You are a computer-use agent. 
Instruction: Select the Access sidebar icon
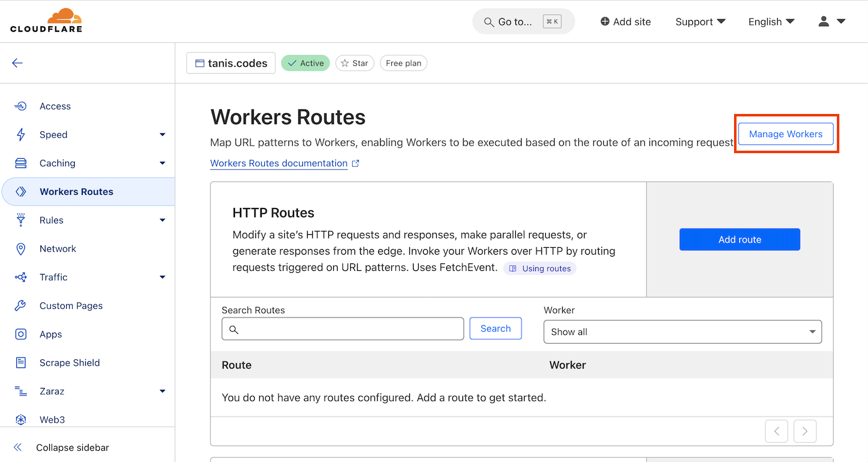point(19,106)
